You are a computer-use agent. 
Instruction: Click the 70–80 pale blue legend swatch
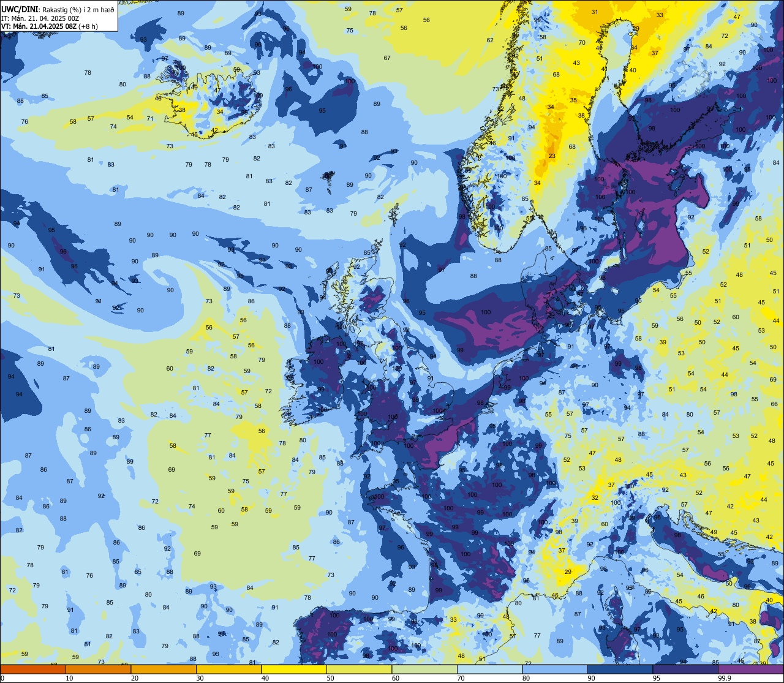tap(490, 669)
